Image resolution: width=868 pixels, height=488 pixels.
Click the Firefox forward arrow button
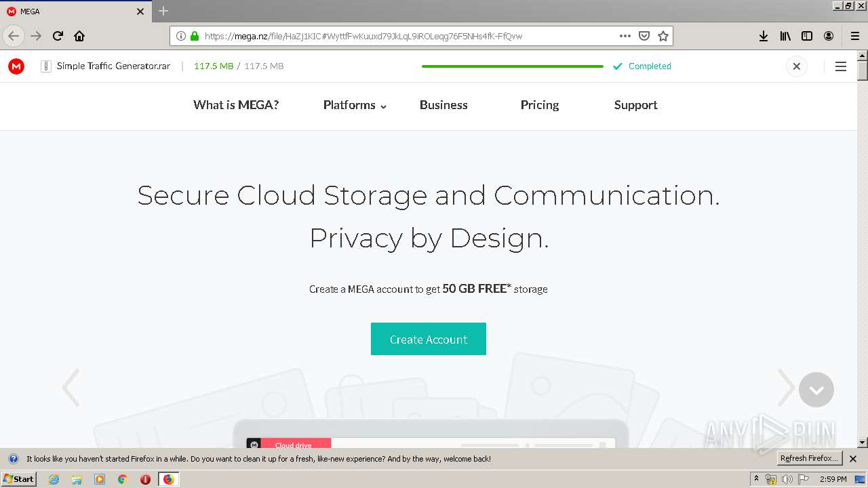pos(36,36)
